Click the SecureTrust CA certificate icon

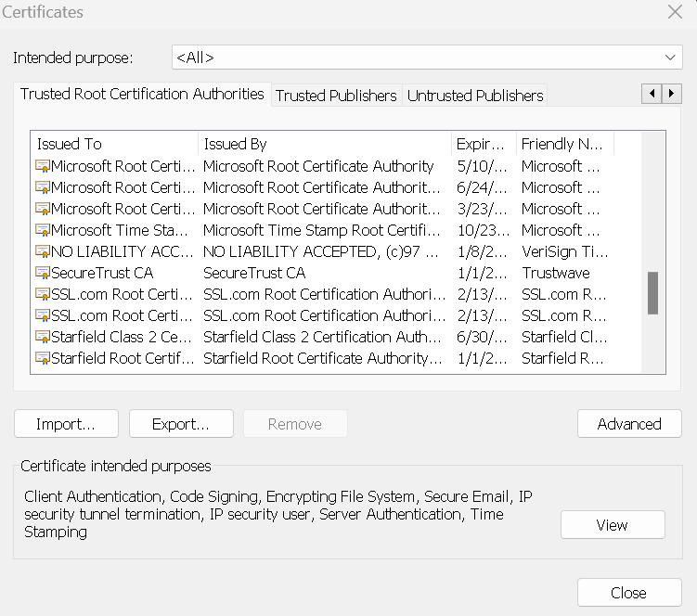coord(43,273)
